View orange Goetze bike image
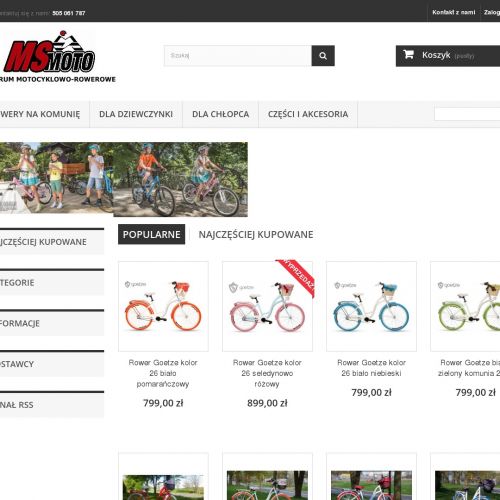The image size is (500, 500). coord(163,306)
